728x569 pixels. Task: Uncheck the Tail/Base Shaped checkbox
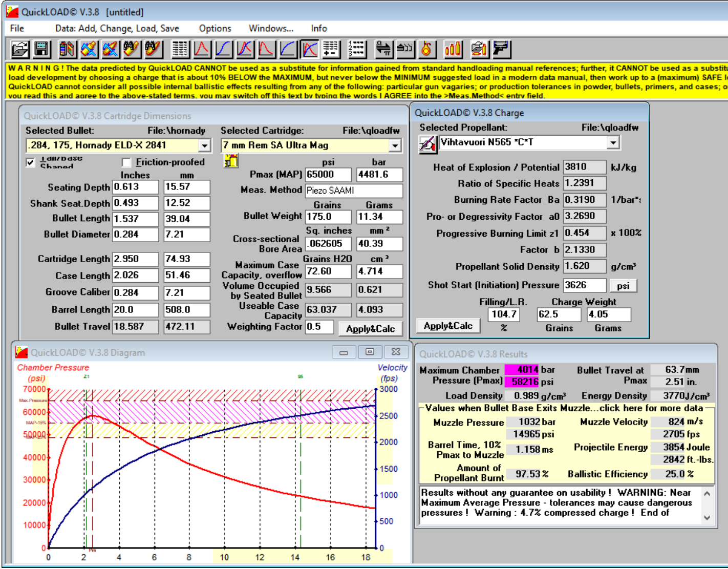(x=31, y=162)
